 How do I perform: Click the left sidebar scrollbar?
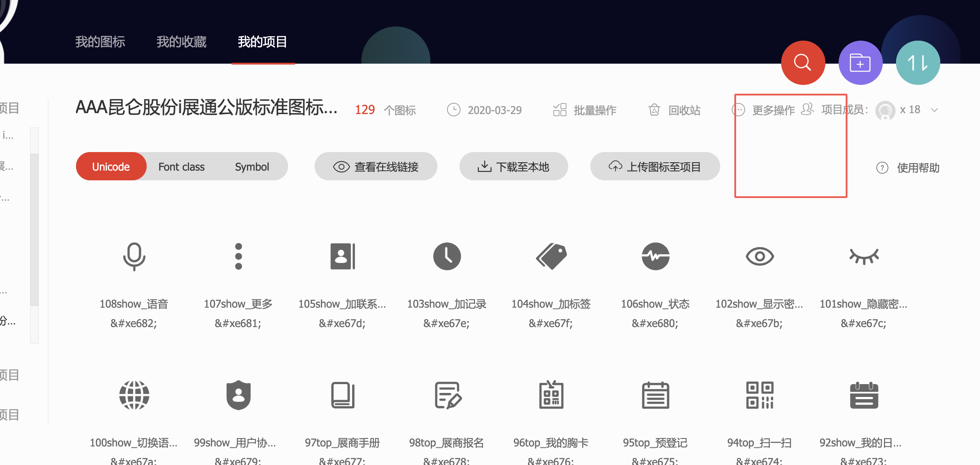[34, 230]
